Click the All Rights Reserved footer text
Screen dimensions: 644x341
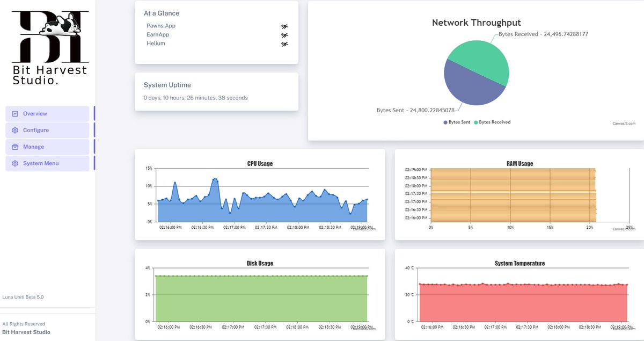coord(24,324)
